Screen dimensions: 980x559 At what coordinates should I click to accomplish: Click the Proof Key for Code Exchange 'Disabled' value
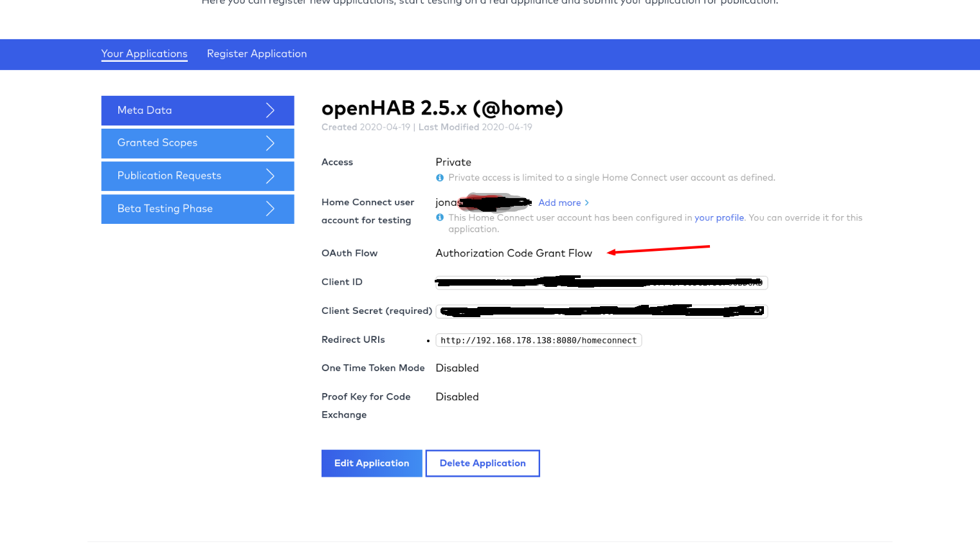click(457, 397)
